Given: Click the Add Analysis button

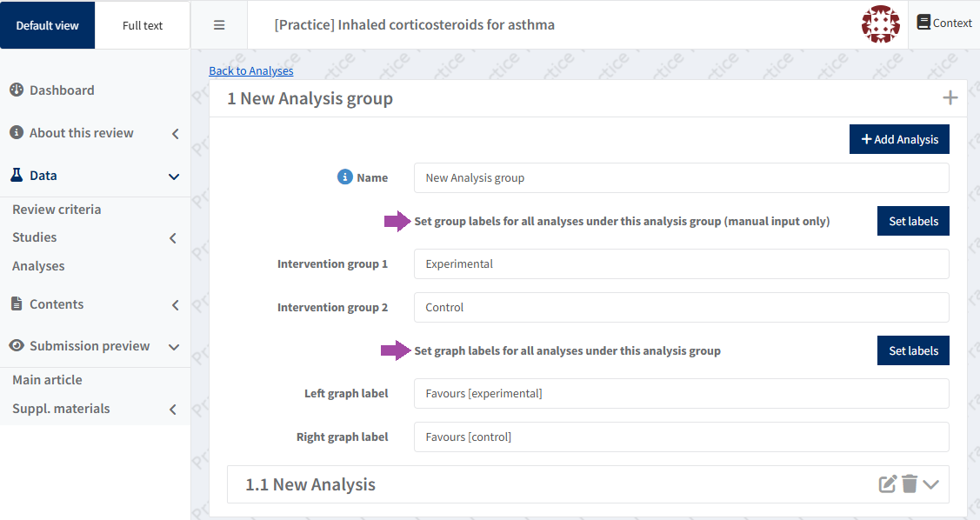Looking at the screenshot, I should coord(899,140).
